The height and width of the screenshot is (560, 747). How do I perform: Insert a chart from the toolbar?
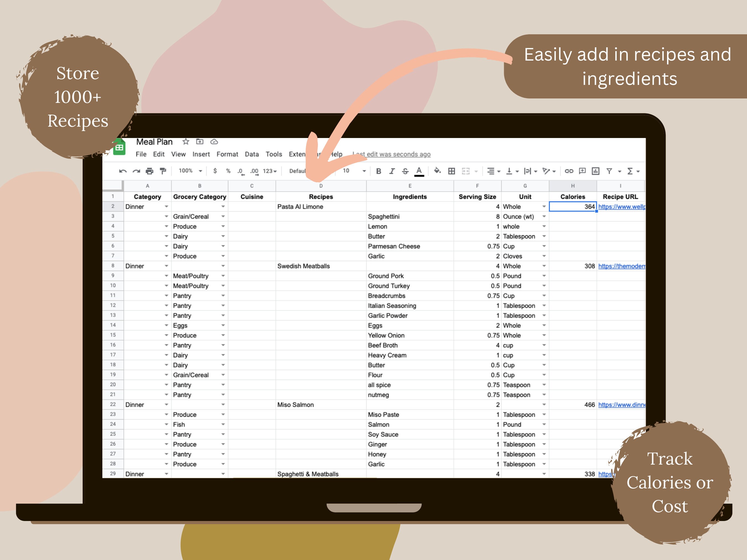[596, 171]
